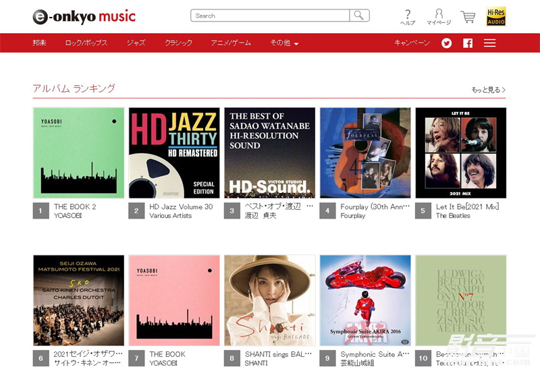
Task: Open the キャンペーン page
Action: (412, 43)
